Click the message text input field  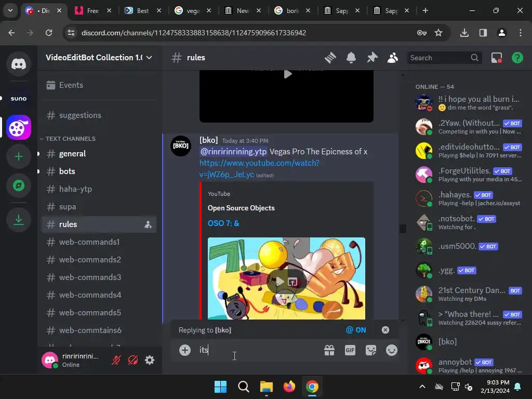(258, 350)
